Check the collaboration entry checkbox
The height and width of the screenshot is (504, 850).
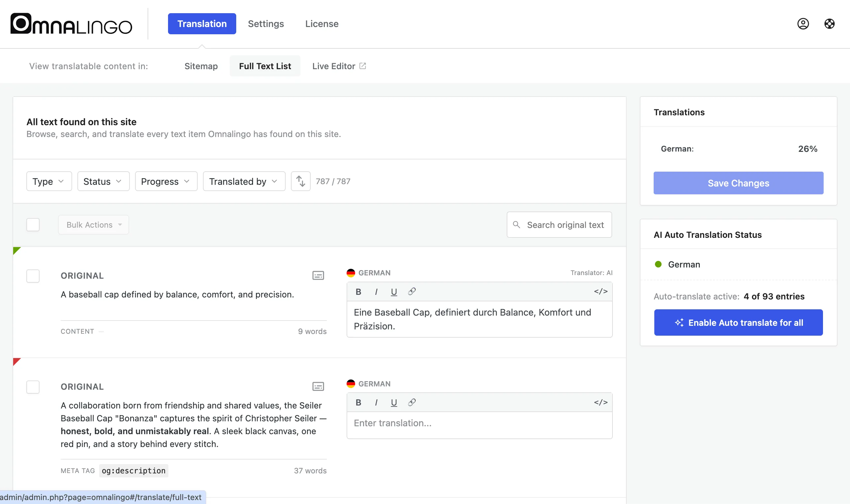tap(33, 387)
